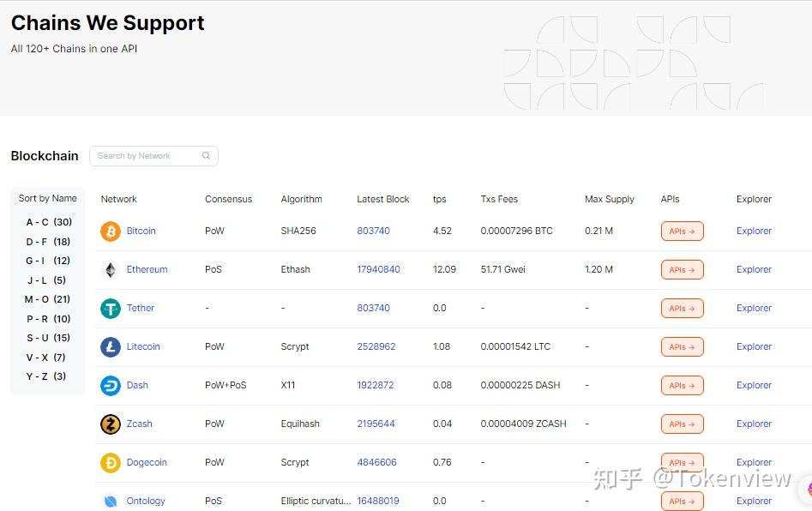812x511 pixels.
Task: Select the Blockchain section heading
Action: pos(44,156)
